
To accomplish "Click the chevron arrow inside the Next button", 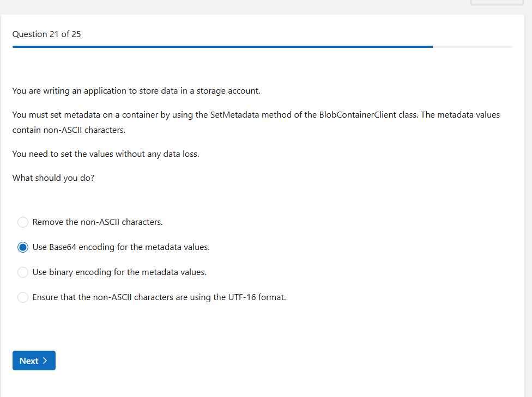I will click(x=45, y=361).
